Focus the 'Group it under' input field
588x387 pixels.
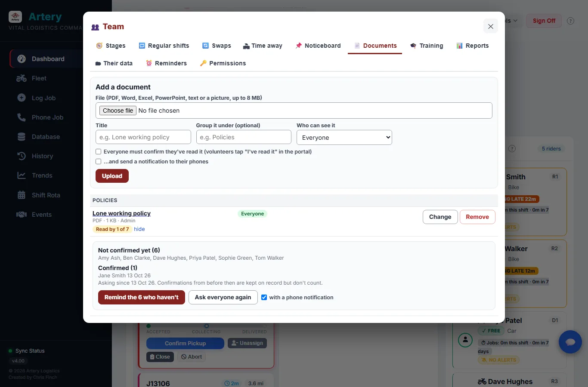point(244,137)
